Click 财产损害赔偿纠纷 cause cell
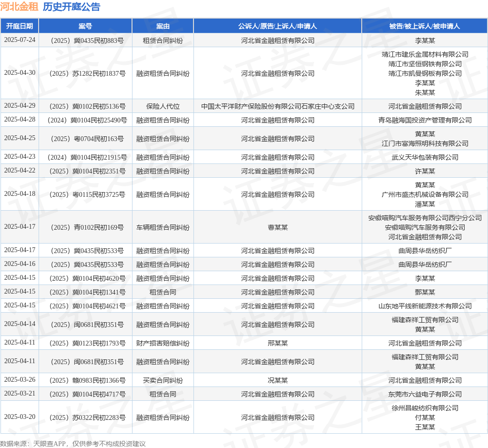488x448 pixels. (x=163, y=344)
